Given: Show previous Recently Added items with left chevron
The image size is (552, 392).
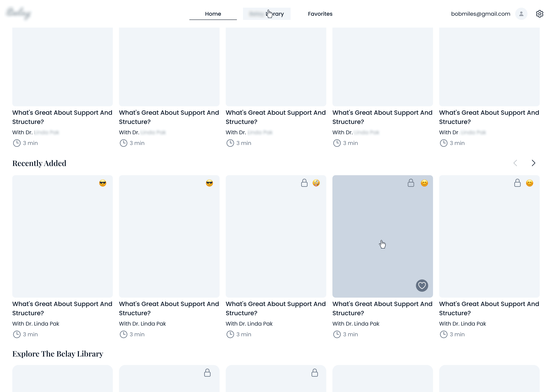Looking at the screenshot, I should pos(515,163).
